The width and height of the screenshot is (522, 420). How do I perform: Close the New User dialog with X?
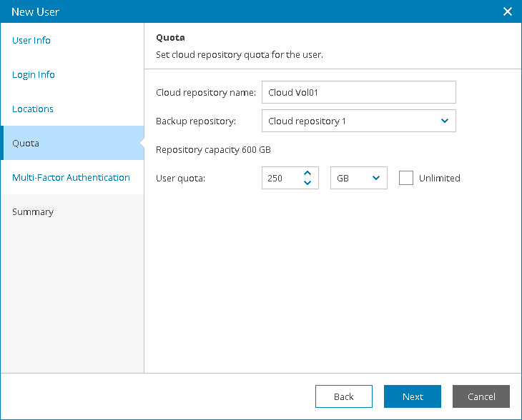click(x=508, y=11)
